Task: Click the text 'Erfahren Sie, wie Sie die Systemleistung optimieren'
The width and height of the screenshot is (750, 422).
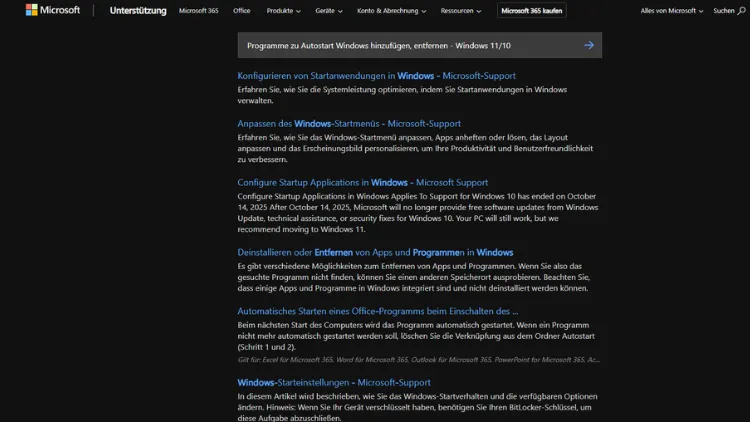Action: pos(328,89)
